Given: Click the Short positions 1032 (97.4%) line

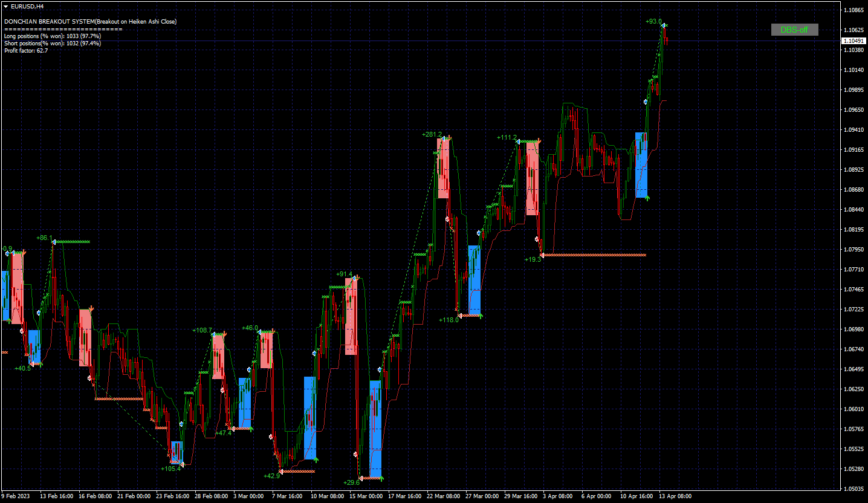Looking at the screenshot, I should click(x=53, y=44).
